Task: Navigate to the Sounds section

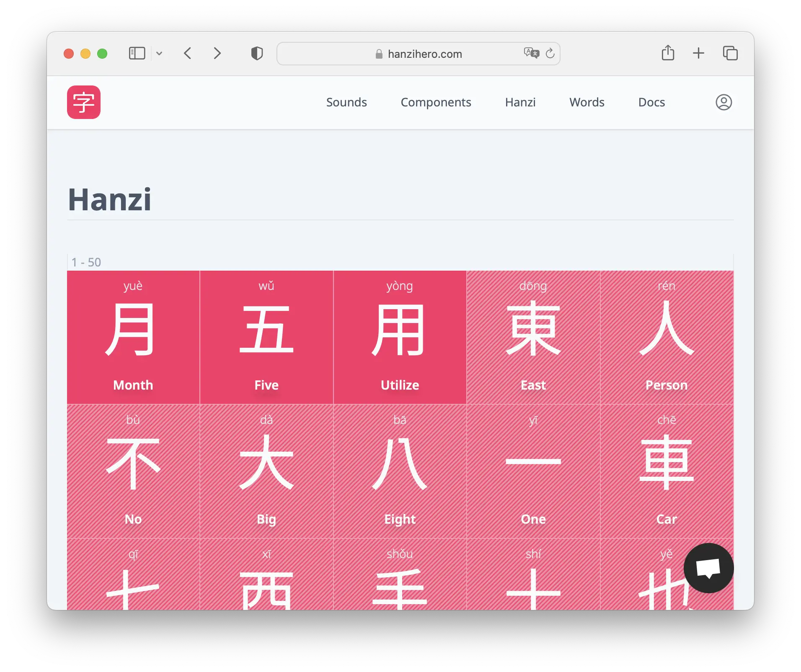Action: (x=346, y=102)
